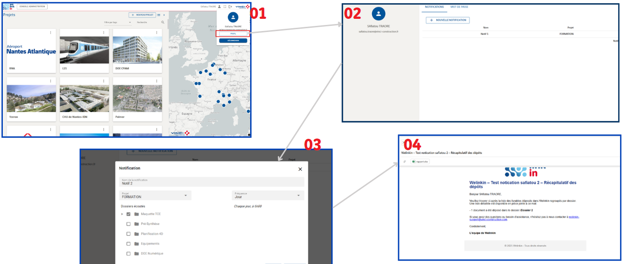Click the list view icon beside Nouveau Projet
Image resolution: width=644 pixels, height=264 pixels.
pyautogui.click(x=159, y=15)
